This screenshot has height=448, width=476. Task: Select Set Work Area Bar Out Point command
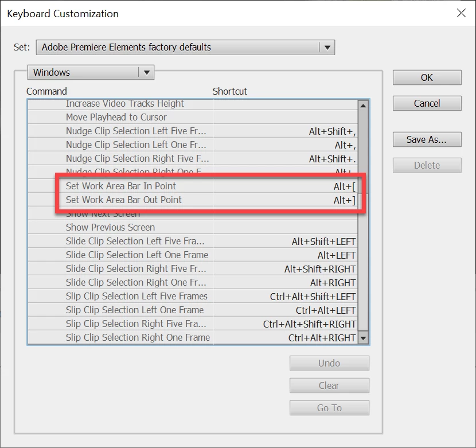pos(193,200)
